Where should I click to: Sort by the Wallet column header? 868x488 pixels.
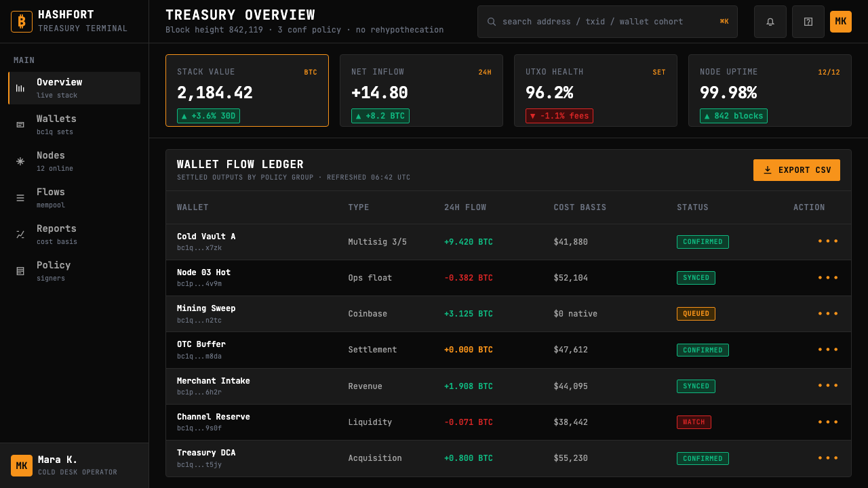193,207
